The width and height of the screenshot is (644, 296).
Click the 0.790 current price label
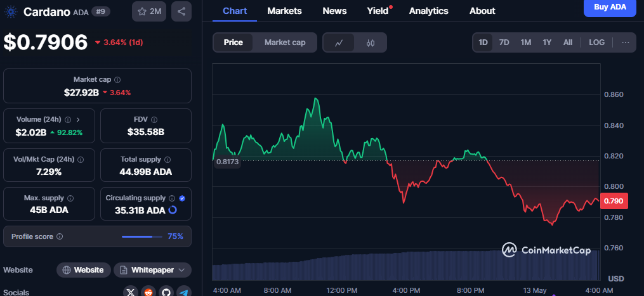(x=614, y=201)
